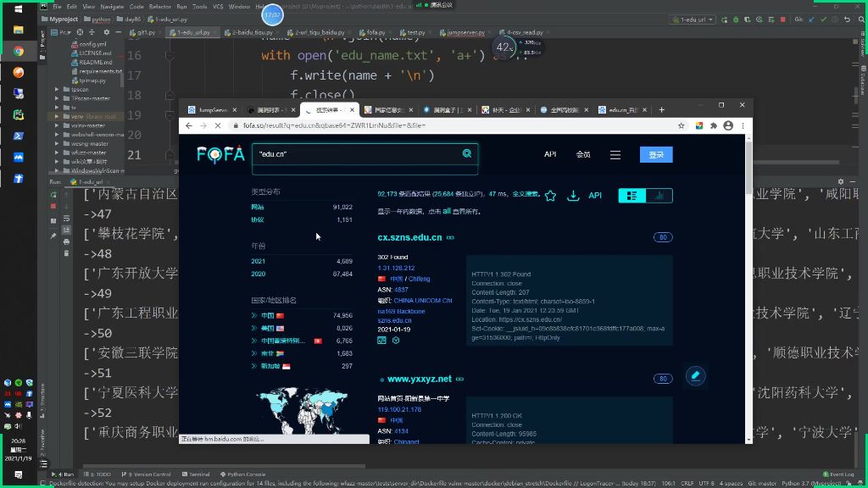Viewport: 868px width, 488px height.
Task: Expand 美国 country entry in FOFA ranking
Action: click(254, 328)
